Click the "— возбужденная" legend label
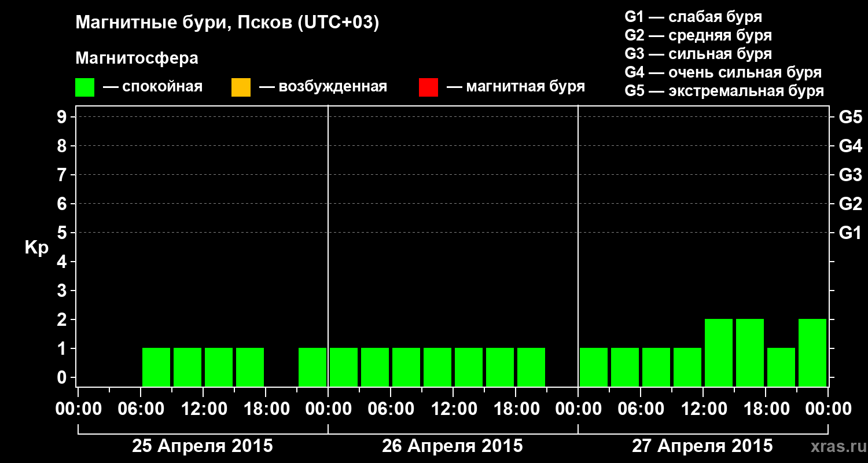The height and width of the screenshot is (463, 868). 323,87
